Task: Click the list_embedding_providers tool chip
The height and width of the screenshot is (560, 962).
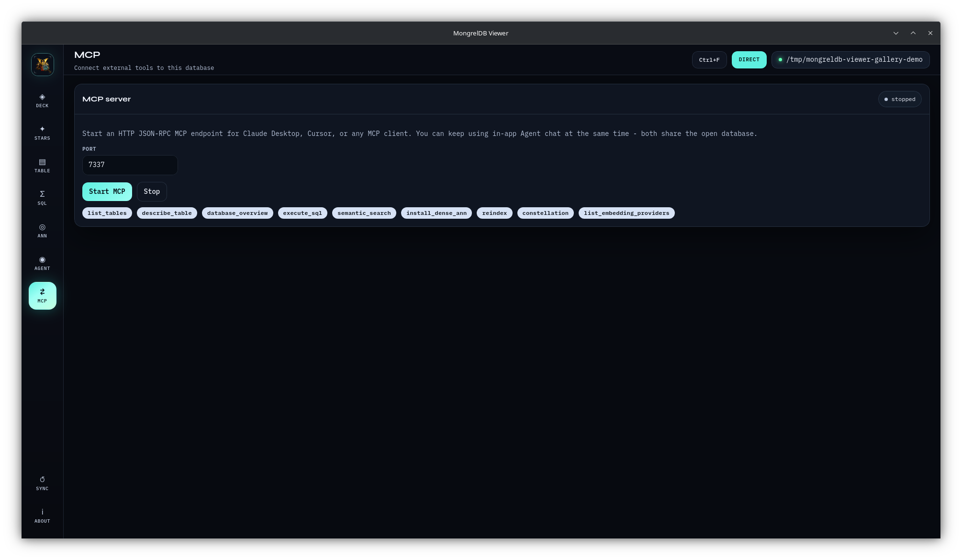Action: (x=626, y=213)
